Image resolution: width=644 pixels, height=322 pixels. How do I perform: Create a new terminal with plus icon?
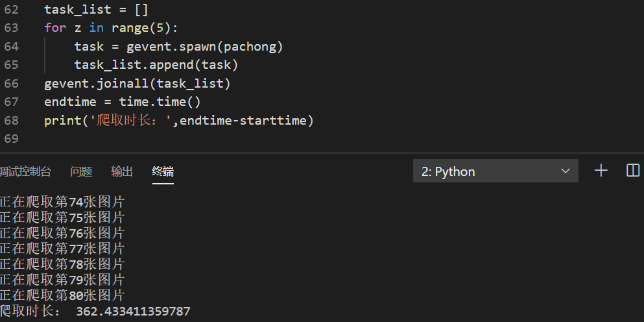601,171
